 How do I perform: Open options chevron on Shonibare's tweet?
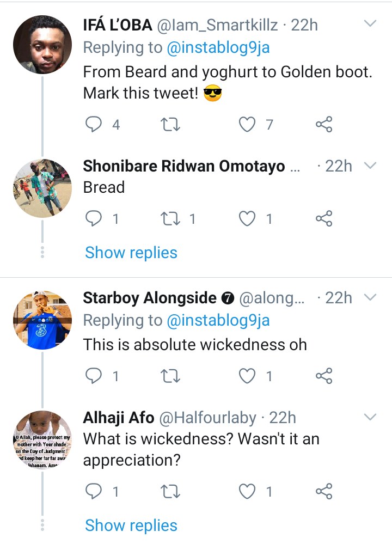pyautogui.click(x=370, y=166)
